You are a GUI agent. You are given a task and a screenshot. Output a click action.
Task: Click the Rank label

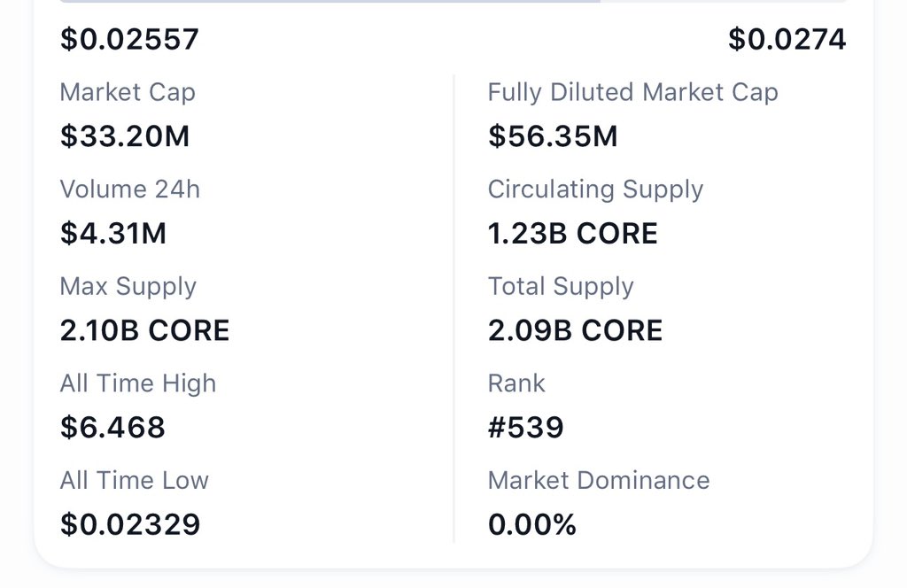[516, 383]
